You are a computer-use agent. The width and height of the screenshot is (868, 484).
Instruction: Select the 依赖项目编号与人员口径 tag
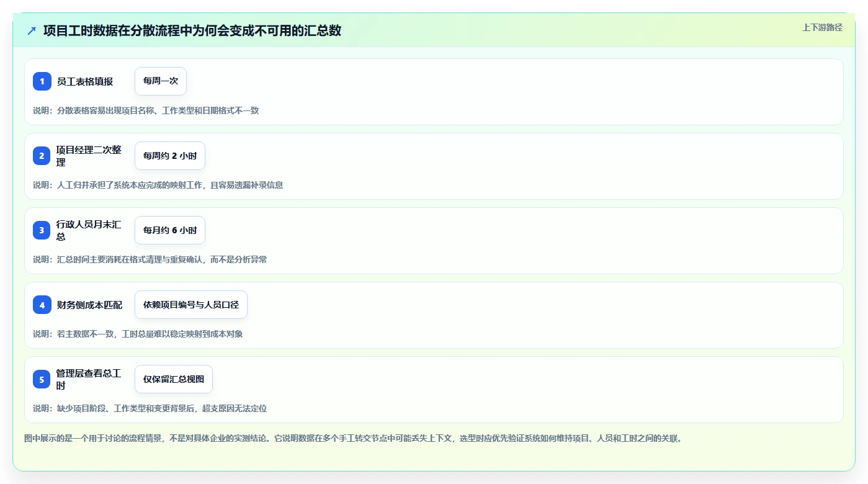pyautogui.click(x=191, y=305)
